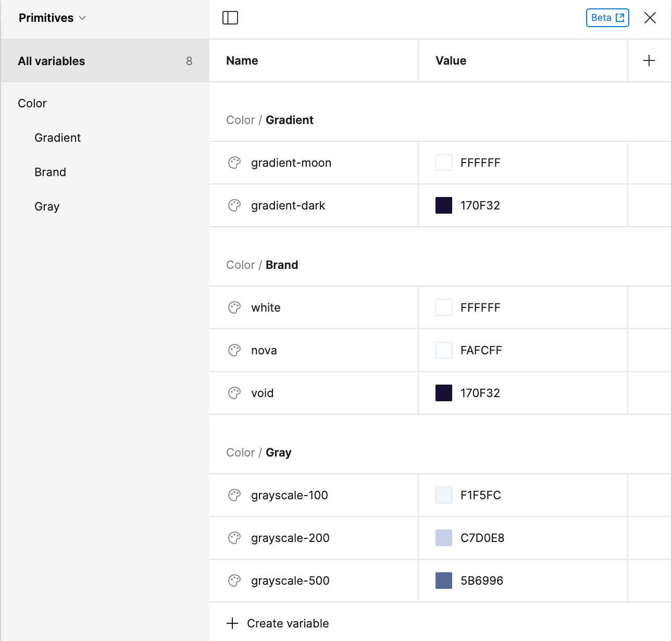Image resolution: width=672 pixels, height=641 pixels.
Task: Open the Gray group in the sidebar
Action: pos(47,206)
